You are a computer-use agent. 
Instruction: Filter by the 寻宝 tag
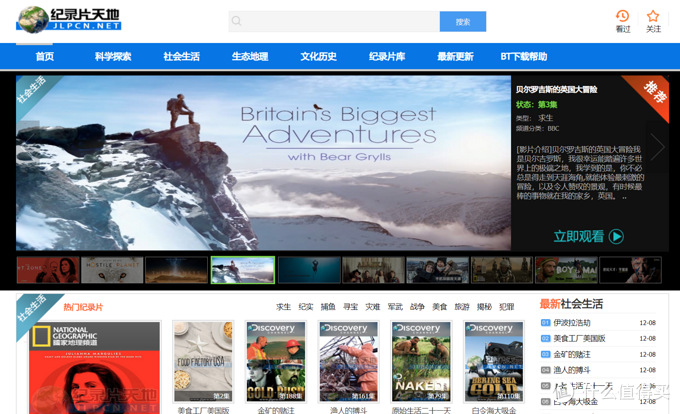(350, 307)
